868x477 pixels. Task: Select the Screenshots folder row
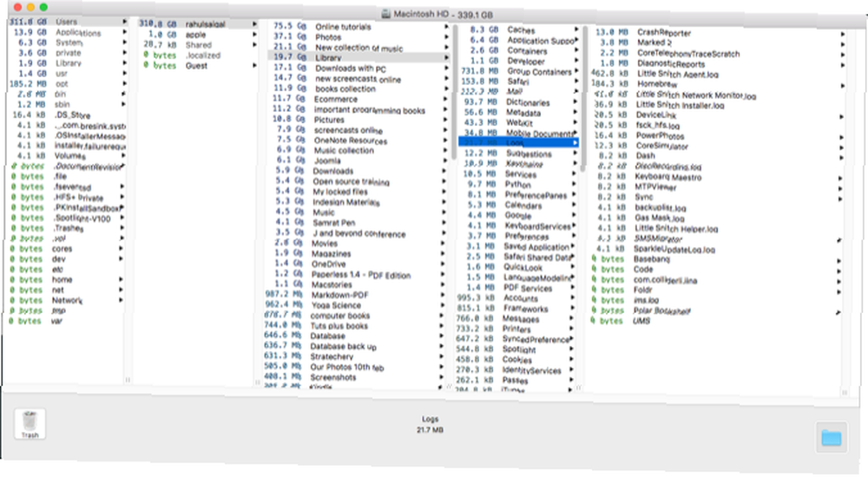pos(353,377)
